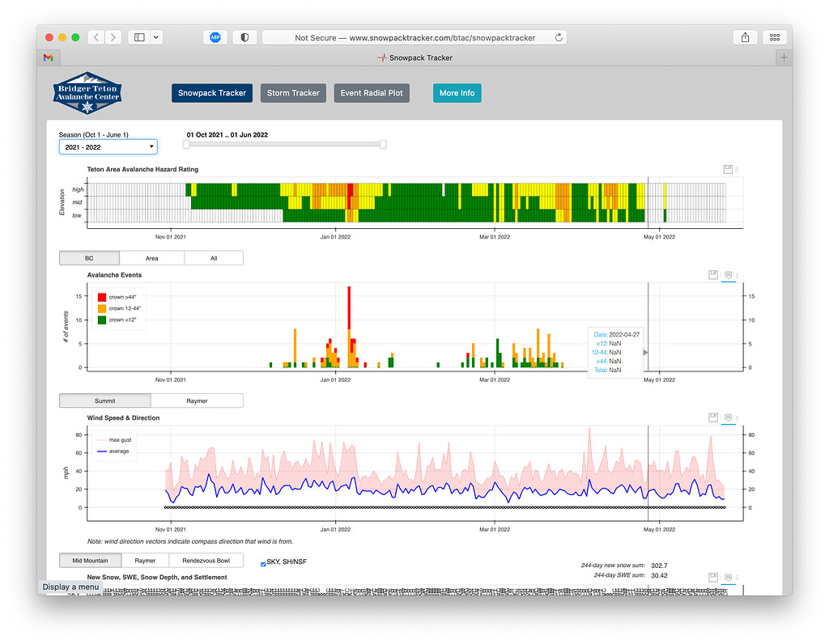The image size is (829, 644).
Task: Click the date range slider's right handle
Action: coord(383,144)
